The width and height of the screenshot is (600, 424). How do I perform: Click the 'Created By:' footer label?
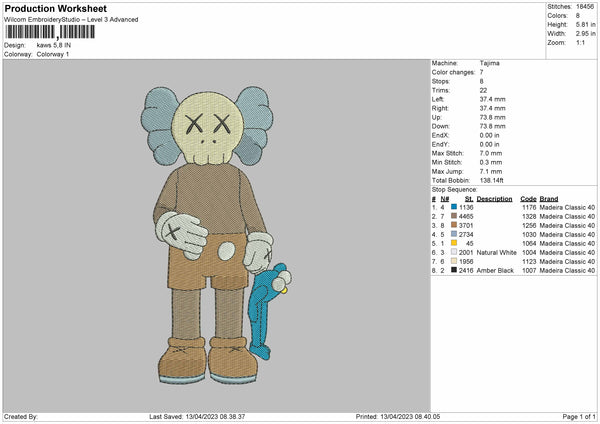coord(21,416)
